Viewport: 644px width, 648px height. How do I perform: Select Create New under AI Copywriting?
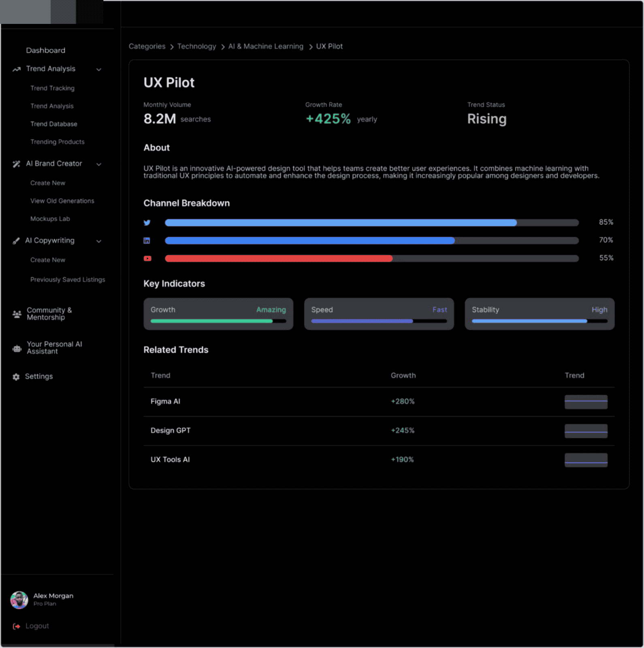point(47,260)
